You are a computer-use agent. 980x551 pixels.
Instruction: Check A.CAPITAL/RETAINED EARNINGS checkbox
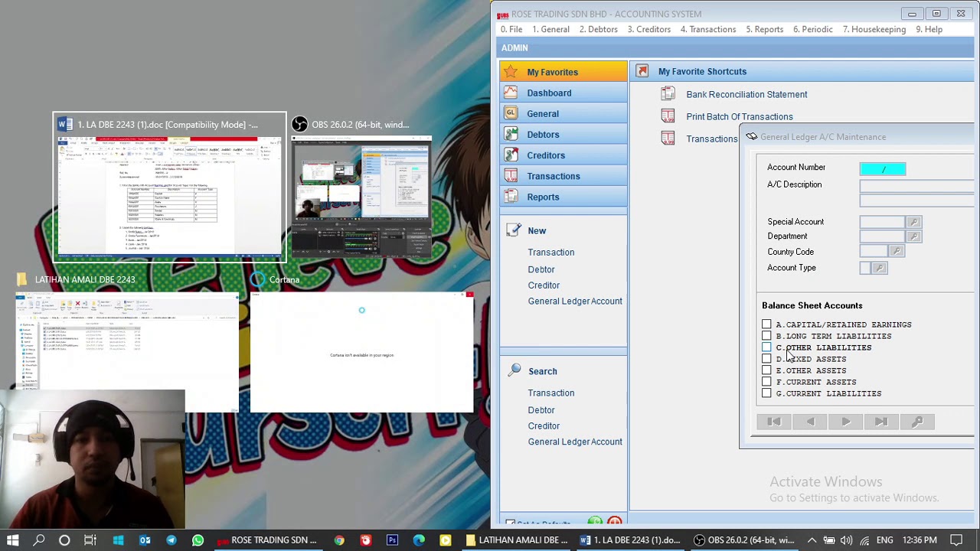tap(766, 324)
